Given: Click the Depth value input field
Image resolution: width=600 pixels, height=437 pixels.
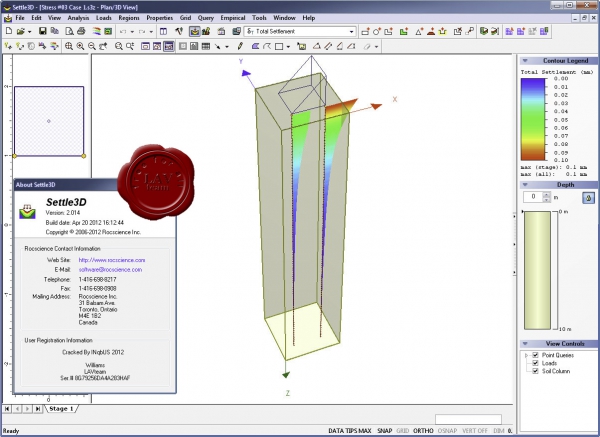Looking at the screenshot, I should click(x=533, y=197).
